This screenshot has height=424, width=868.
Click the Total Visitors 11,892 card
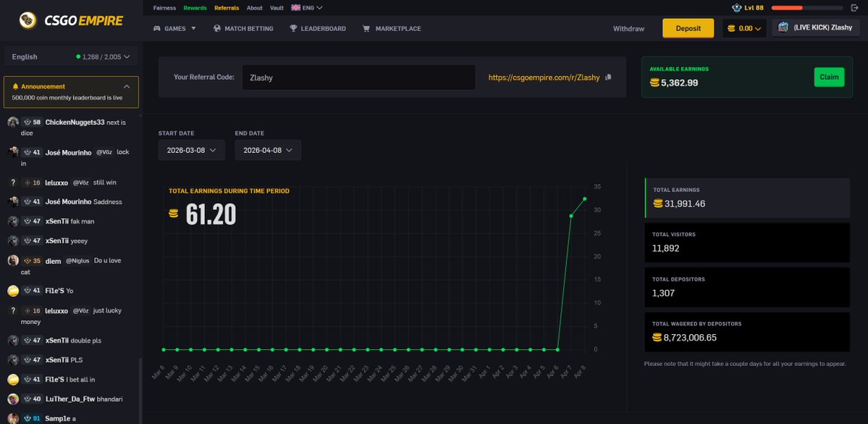pos(747,243)
